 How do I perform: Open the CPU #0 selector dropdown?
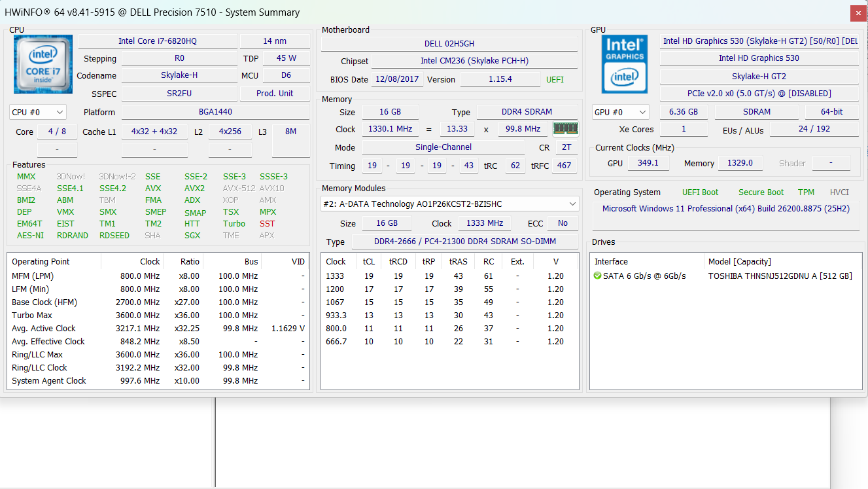(38, 112)
